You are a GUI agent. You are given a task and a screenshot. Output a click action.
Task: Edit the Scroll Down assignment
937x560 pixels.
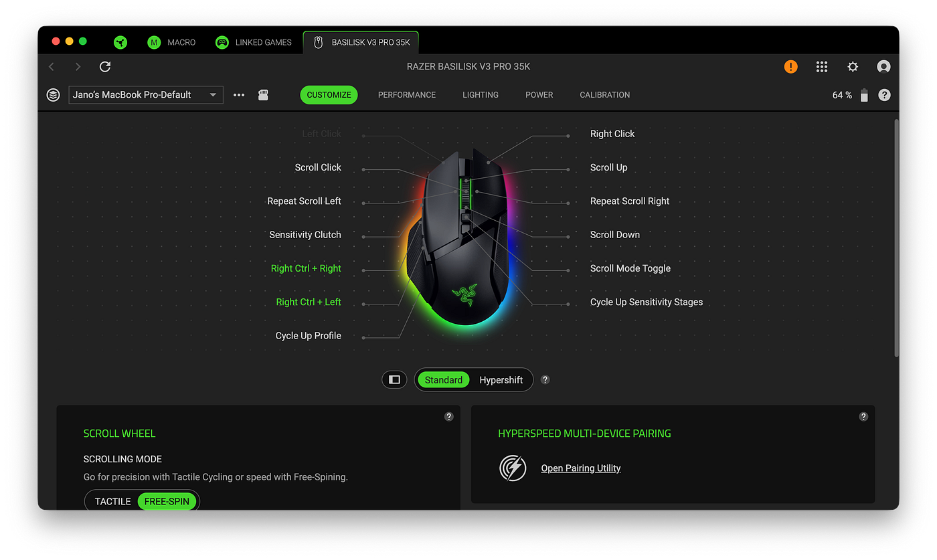point(615,235)
